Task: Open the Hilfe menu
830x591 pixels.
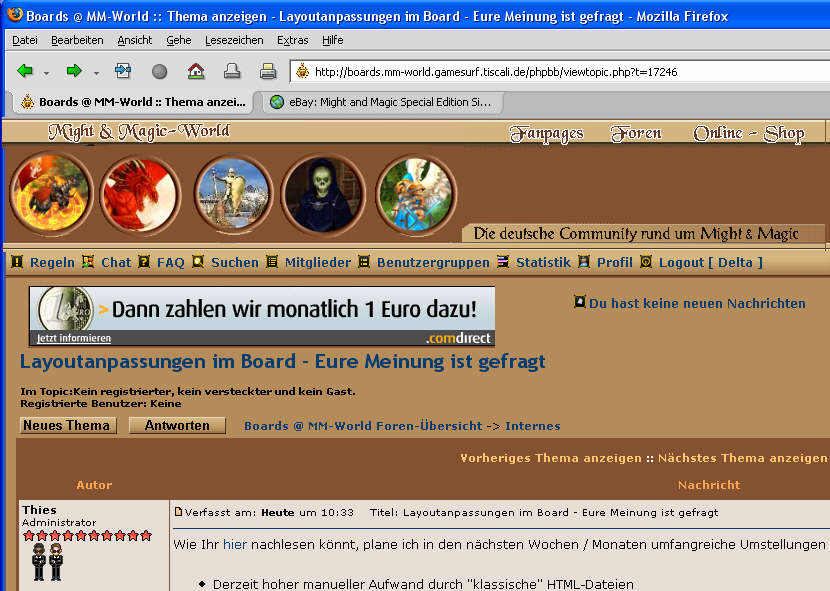Action: pyautogui.click(x=332, y=40)
